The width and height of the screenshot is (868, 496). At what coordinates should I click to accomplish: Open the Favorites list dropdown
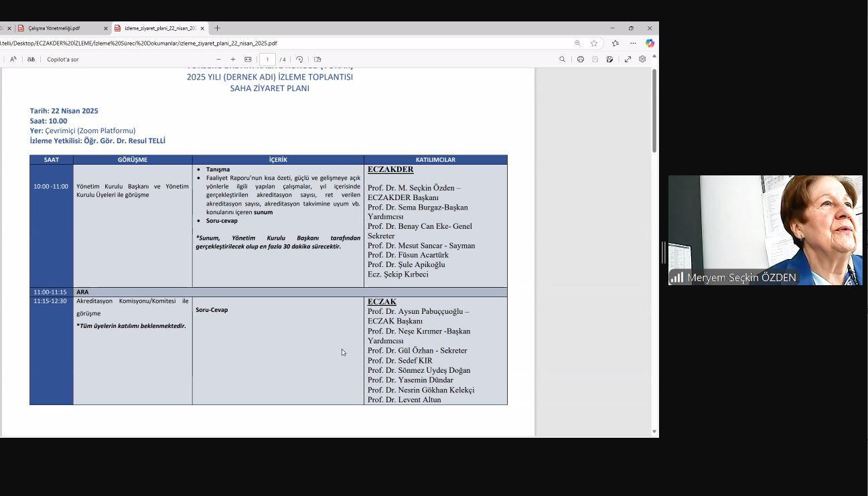pyautogui.click(x=615, y=44)
